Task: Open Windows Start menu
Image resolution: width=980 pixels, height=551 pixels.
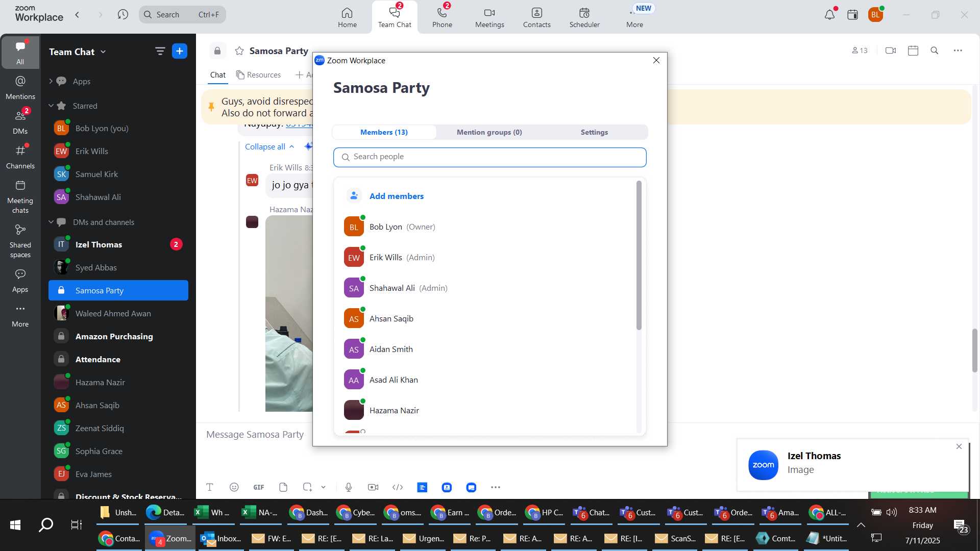Action: pyautogui.click(x=15, y=524)
